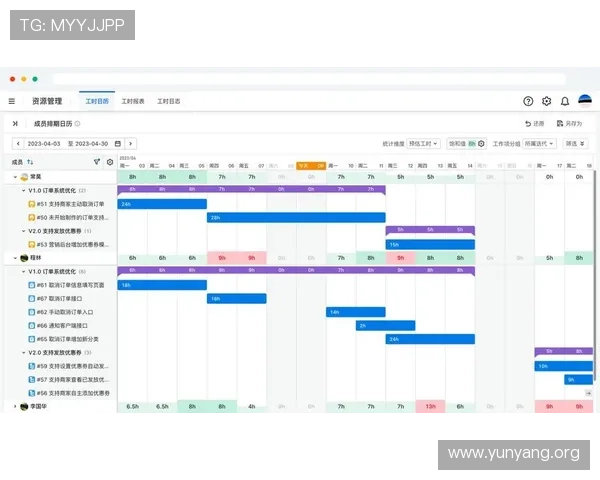Open item #61 取消订单信息填写页面
Screen dimensions: 600x480
click(x=70, y=285)
